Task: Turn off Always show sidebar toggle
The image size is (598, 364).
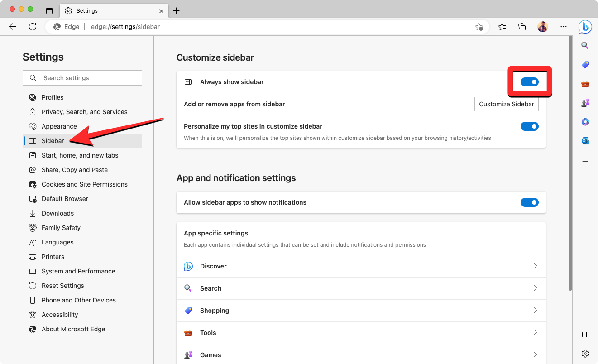Action: point(529,82)
